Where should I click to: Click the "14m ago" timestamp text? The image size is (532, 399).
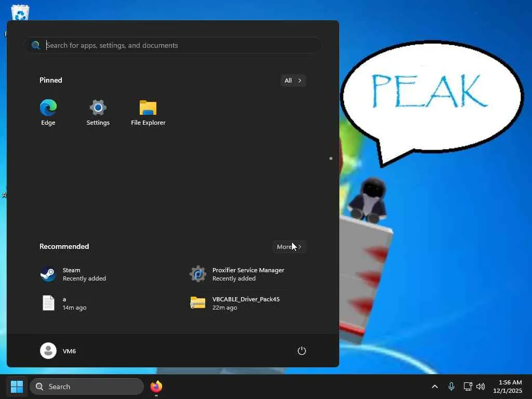click(x=75, y=308)
